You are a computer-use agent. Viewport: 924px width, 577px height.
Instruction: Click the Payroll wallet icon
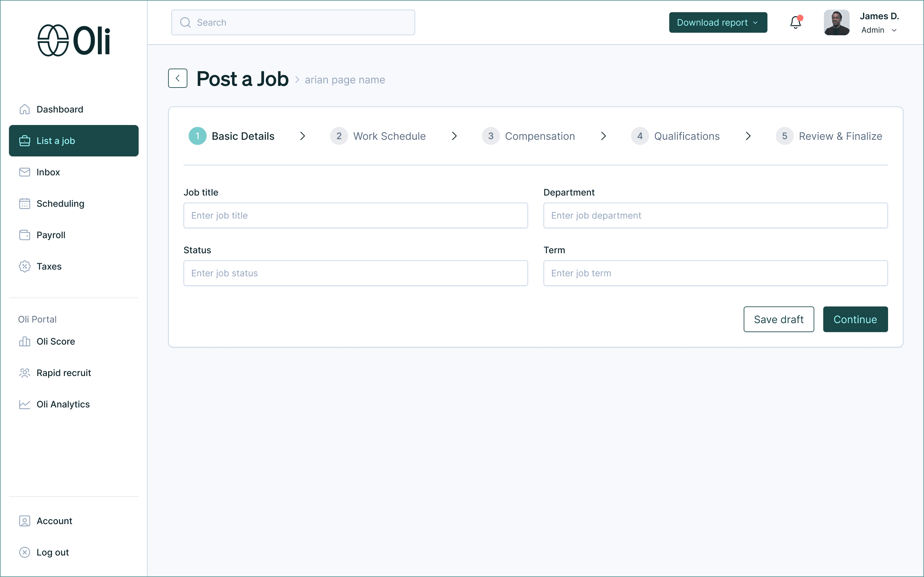tap(24, 235)
